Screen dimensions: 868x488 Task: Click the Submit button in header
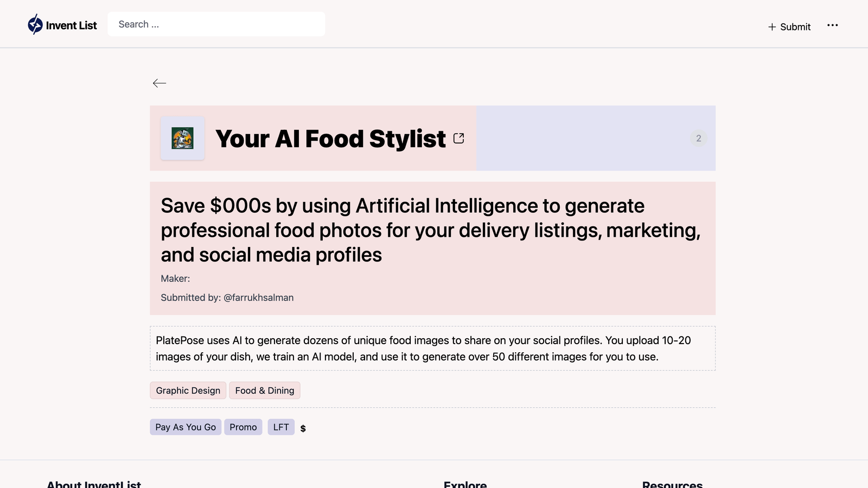click(x=789, y=27)
